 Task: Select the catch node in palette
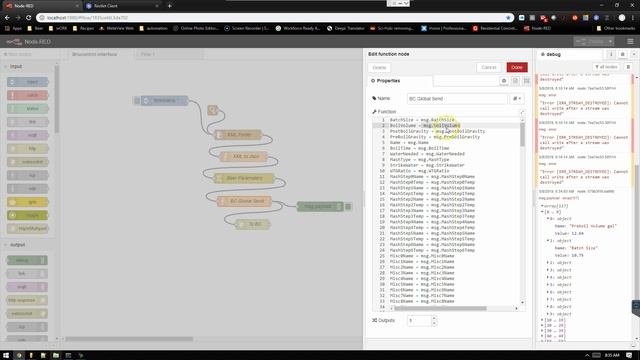28,96
